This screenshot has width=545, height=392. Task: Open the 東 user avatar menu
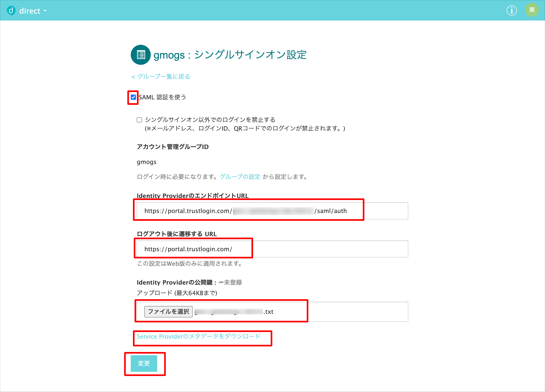tap(532, 10)
